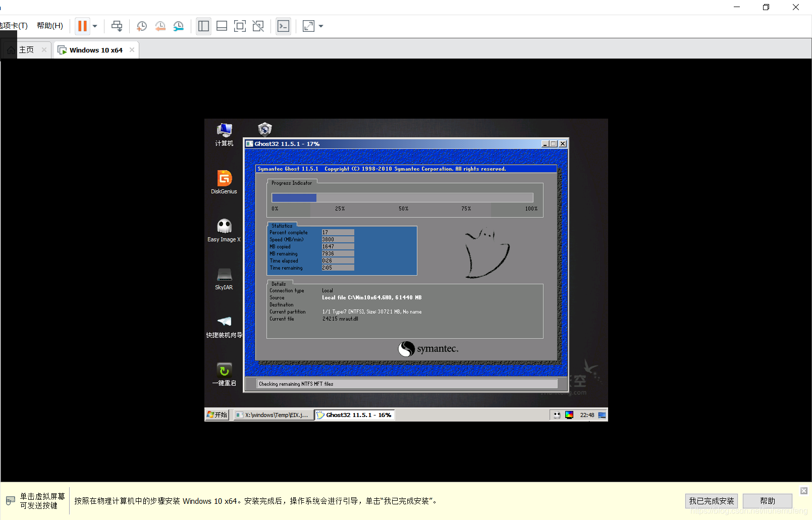Click the Ghost progress indicator bar
The image size is (812, 520).
pyautogui.click(x=402, y=197)
